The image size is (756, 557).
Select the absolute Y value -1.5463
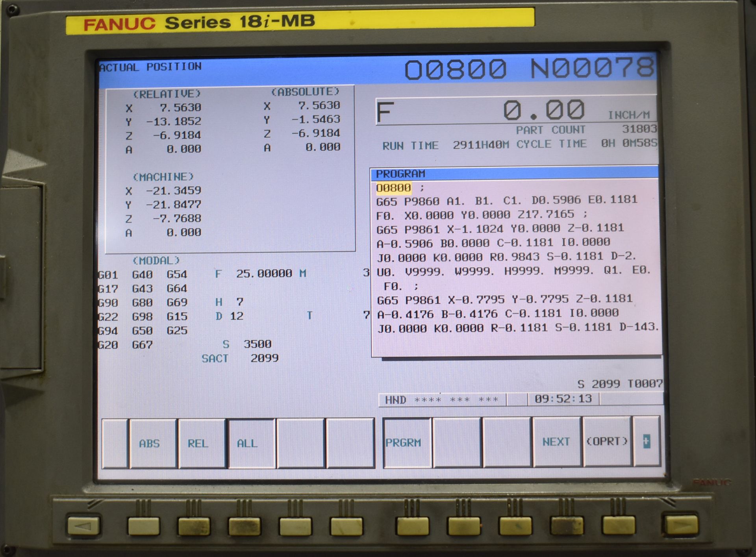[316, 119]
